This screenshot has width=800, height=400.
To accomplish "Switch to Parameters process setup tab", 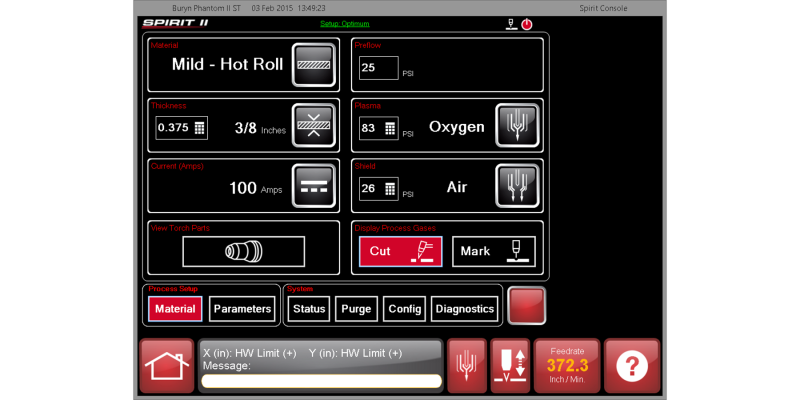I will 242,309.
